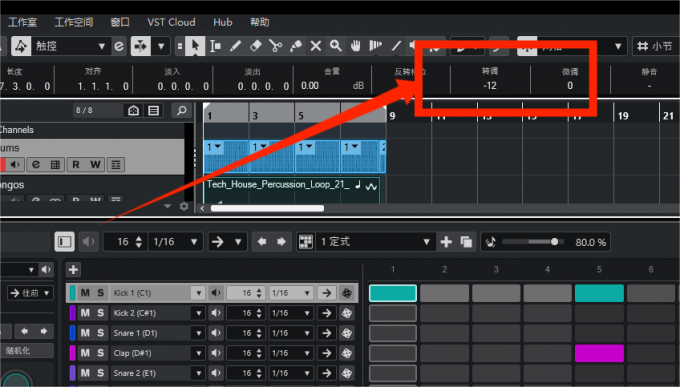The width and height of the screenshot is (680, 387).
Task: Randomize Clap lane with dice icon
Action: pos(347,353)
